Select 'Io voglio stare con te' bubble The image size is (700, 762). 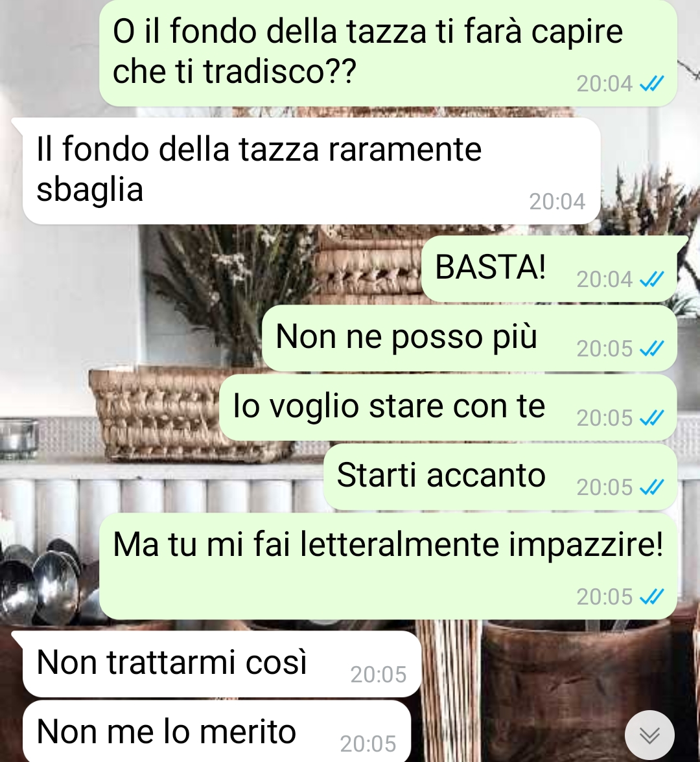click(449, 407)
